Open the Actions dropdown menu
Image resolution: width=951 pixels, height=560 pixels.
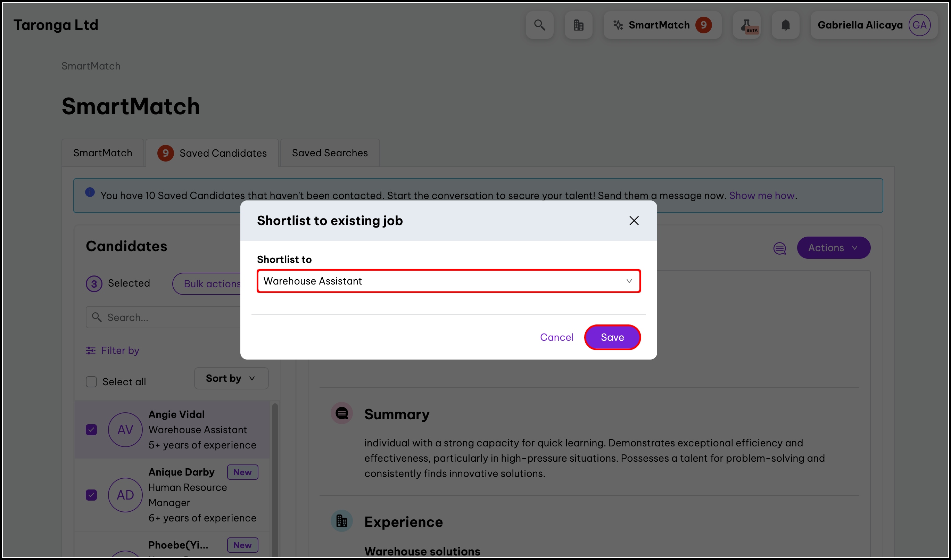pyautogui.click(x=833, y=248)
